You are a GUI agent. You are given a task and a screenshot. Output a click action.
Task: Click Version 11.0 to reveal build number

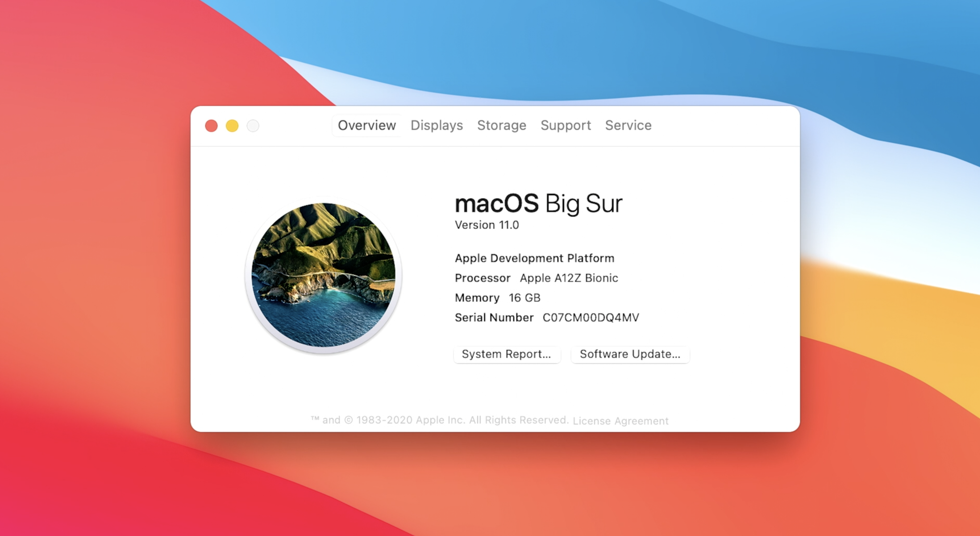pos(487,225)
